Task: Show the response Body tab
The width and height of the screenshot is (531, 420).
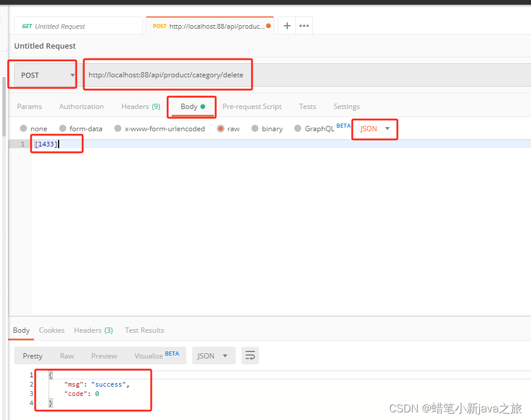Action: pyautogui.click(x=21, y=330)
